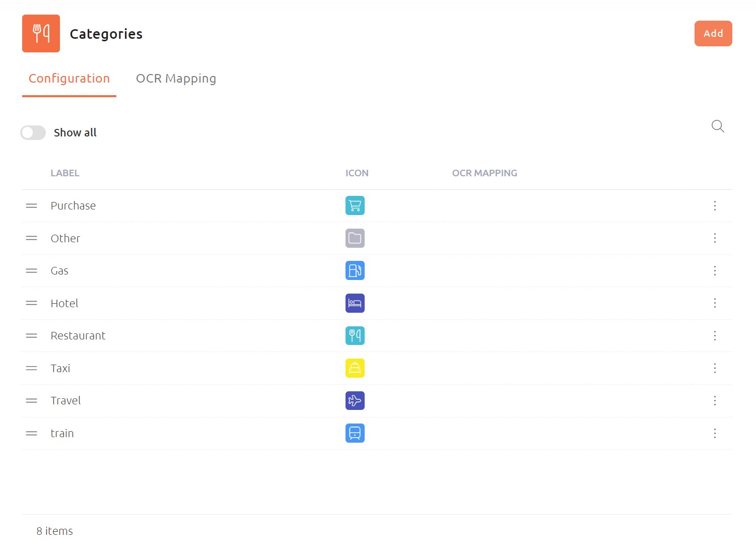Select the Purchase label text
756x560 pixels.
73,205
